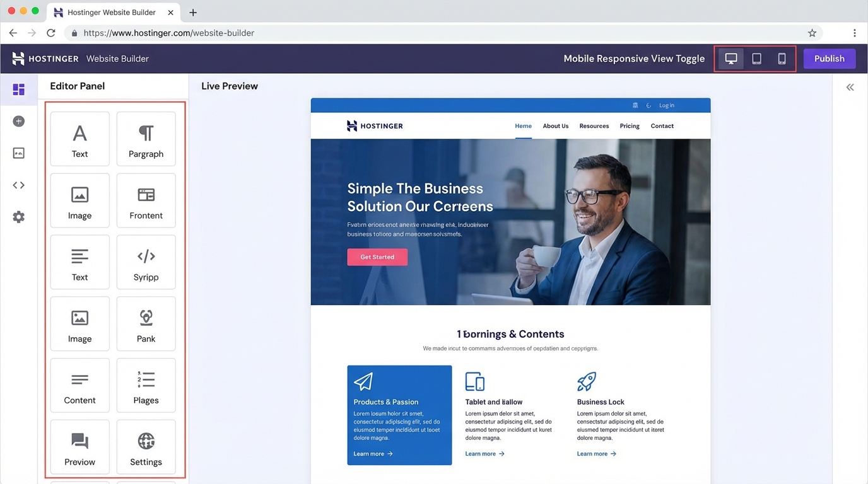
Task: Select the Sections layout icon in left sidebar
Action: (x=19, y=89)
